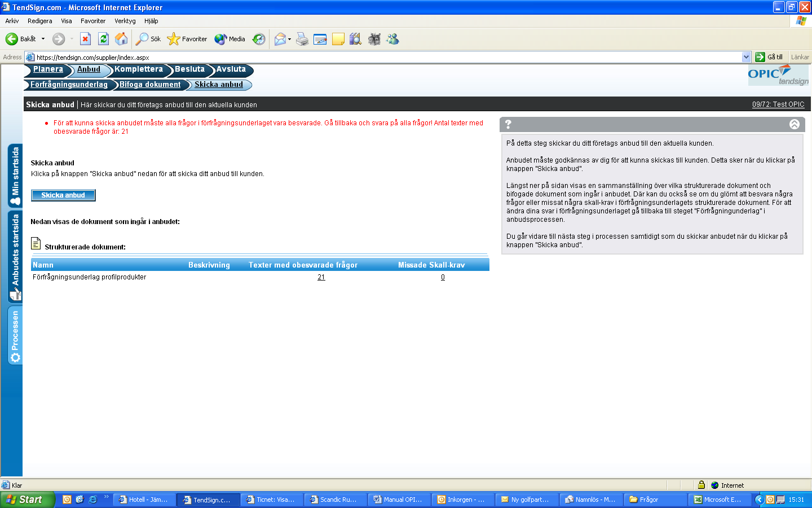Click the help question mark icon
This screenshot has height=508, width=812.
pyautogui.click(x=508, y=124)
